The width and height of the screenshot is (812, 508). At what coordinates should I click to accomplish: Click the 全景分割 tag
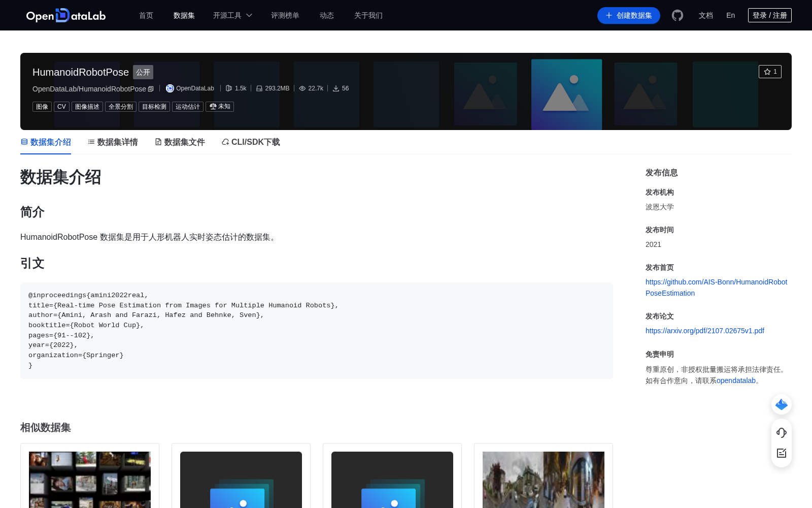pyautogui.click(x=121, y=107)
